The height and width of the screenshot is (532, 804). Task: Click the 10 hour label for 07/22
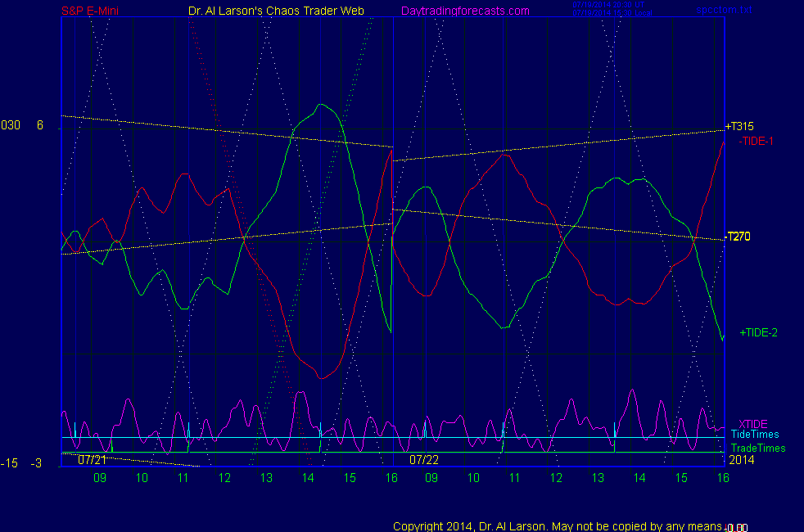click(473, 478)
